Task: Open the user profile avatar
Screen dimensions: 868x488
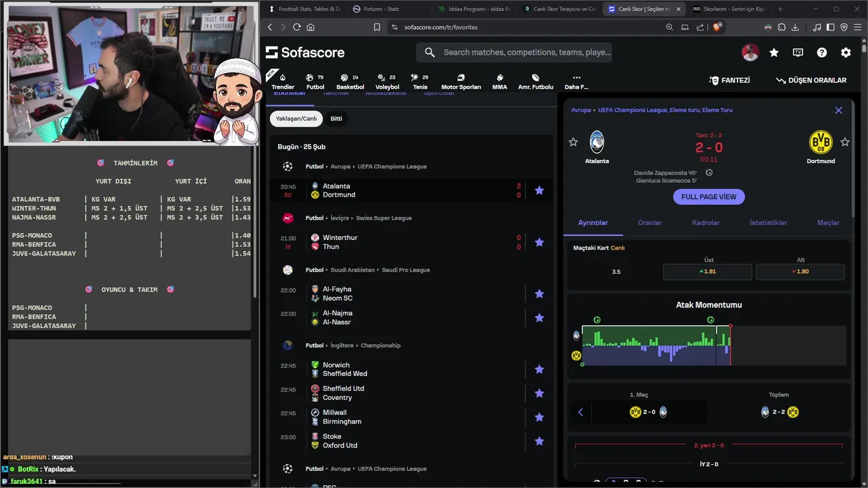Action: [750, 52]
